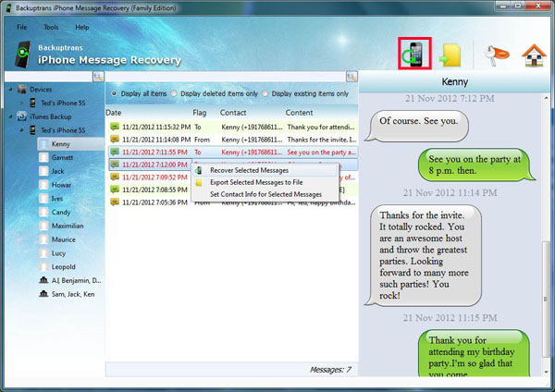Click the chat scrollbar up arrow
Screen dimensions: 555x392
click(547, 98)
